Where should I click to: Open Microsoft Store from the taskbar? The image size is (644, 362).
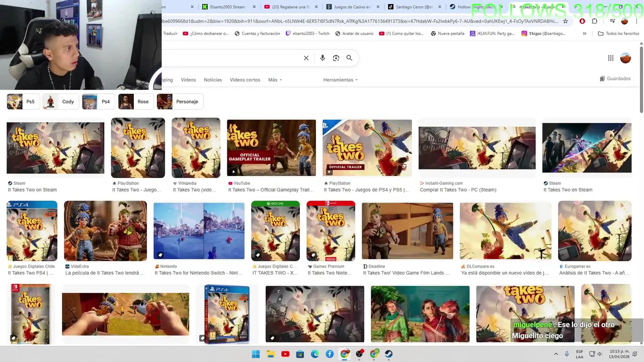click(x=300, y=354)
